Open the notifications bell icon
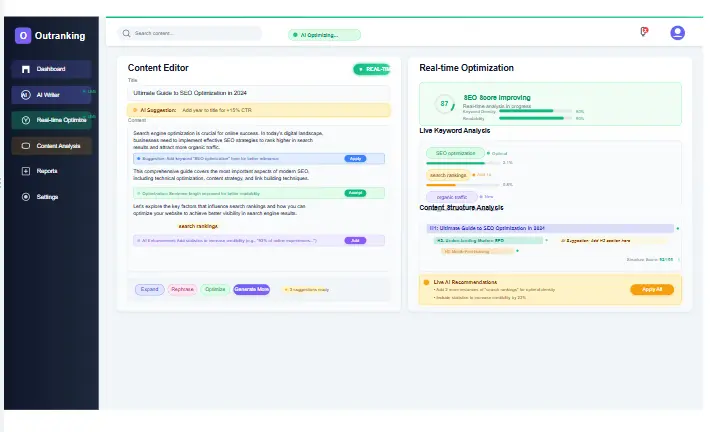 (644, 32)
